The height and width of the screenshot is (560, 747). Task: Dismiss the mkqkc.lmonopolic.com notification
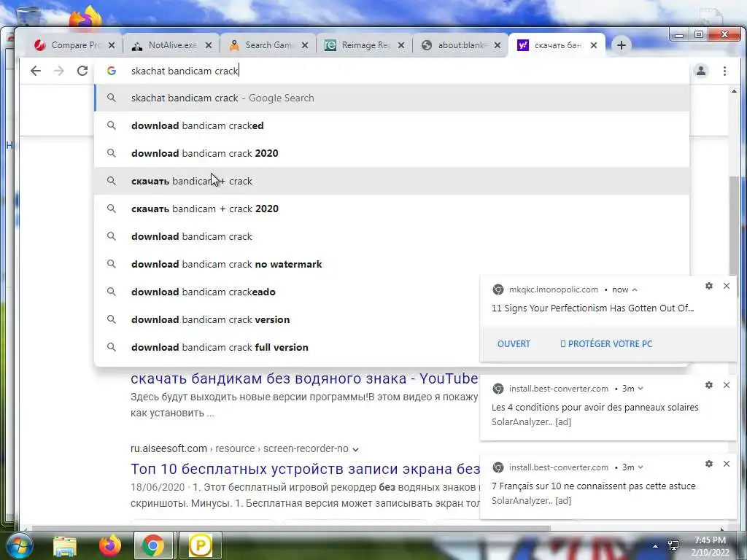click(x=726, y=286)
